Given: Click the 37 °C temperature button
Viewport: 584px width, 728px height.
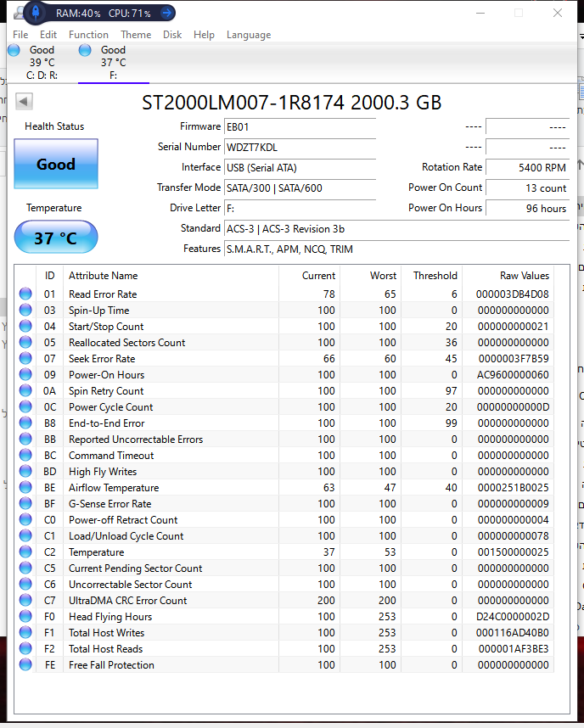Looking at the screenshot, I should 56,238.
